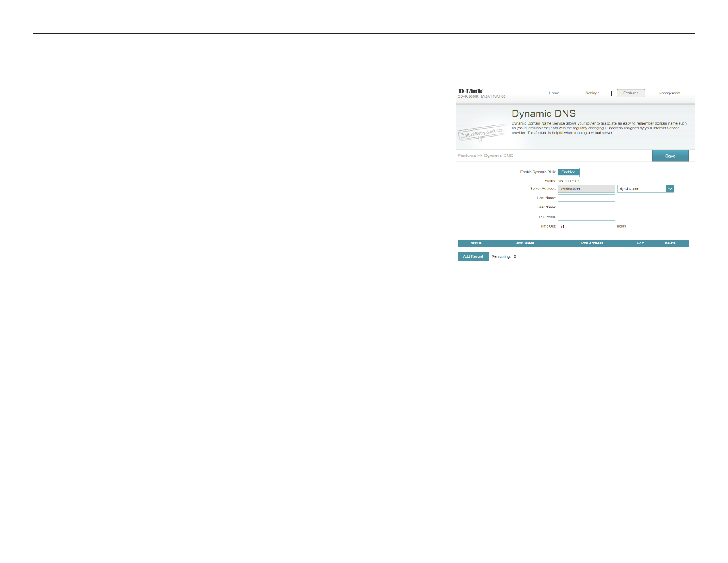Click the Betty.dlink.com banner image

(482, 134)
